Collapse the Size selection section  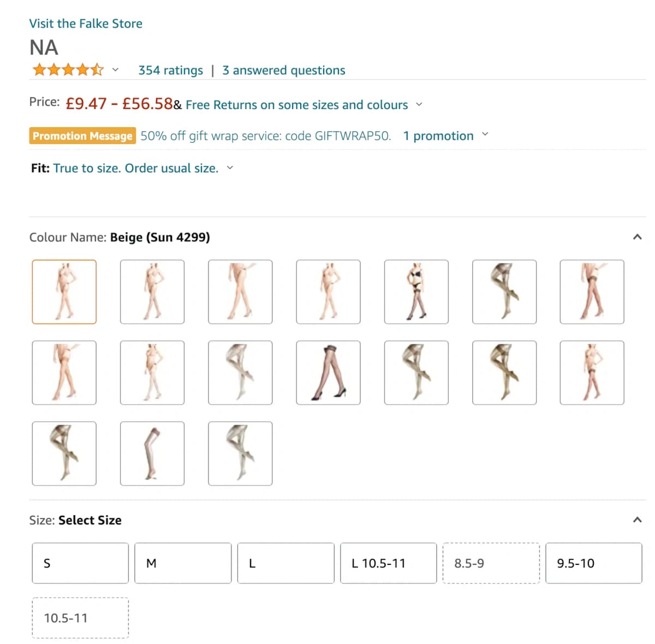636,520
